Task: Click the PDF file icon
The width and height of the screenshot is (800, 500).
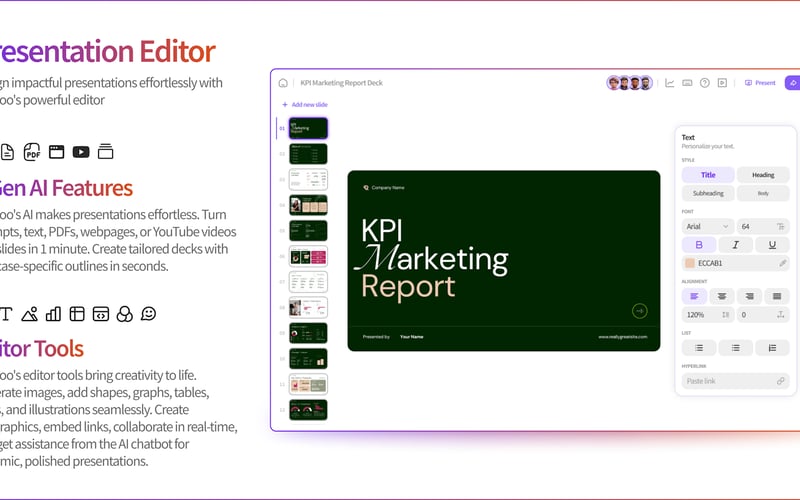Action: (x=32, y=152)
